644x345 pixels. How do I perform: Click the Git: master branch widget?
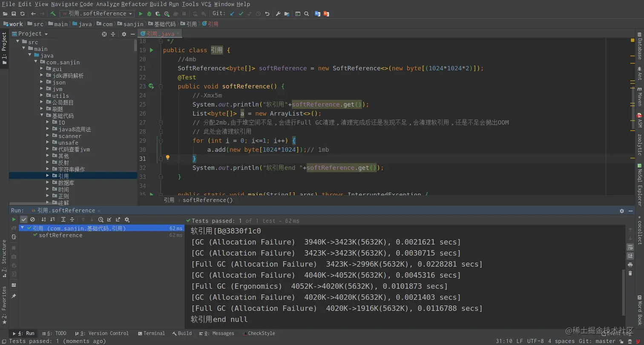[598, 341]
